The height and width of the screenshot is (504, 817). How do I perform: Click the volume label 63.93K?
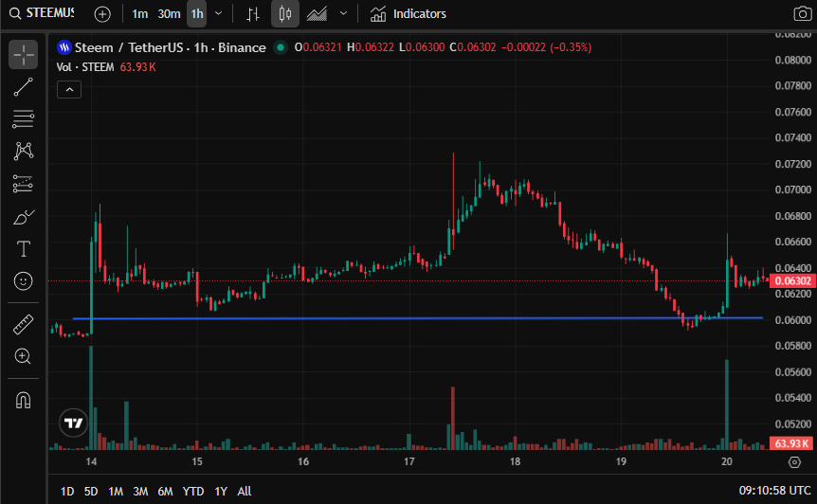[791, 443]
